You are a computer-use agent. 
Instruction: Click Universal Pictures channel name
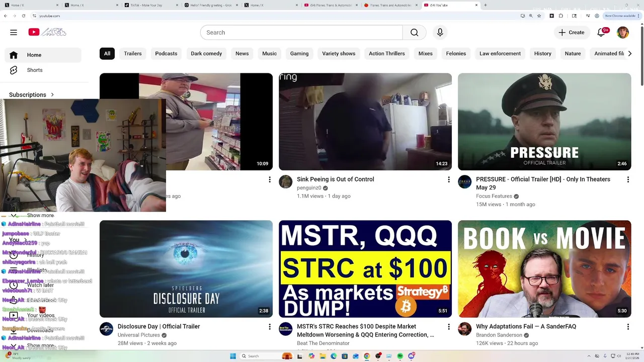tap(139, 335)
